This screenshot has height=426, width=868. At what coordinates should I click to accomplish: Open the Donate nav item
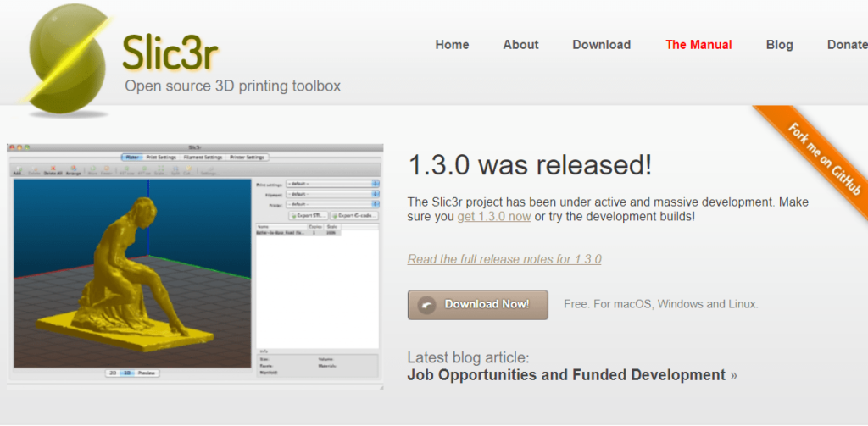pyautogui.click(x=847, y=45)
